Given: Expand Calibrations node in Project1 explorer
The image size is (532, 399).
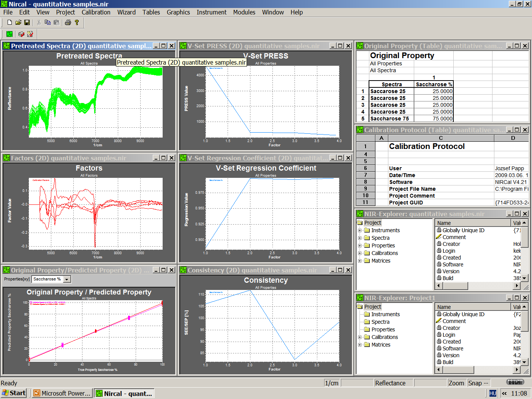Looking at the screenshot, I should tap(359, 337).
